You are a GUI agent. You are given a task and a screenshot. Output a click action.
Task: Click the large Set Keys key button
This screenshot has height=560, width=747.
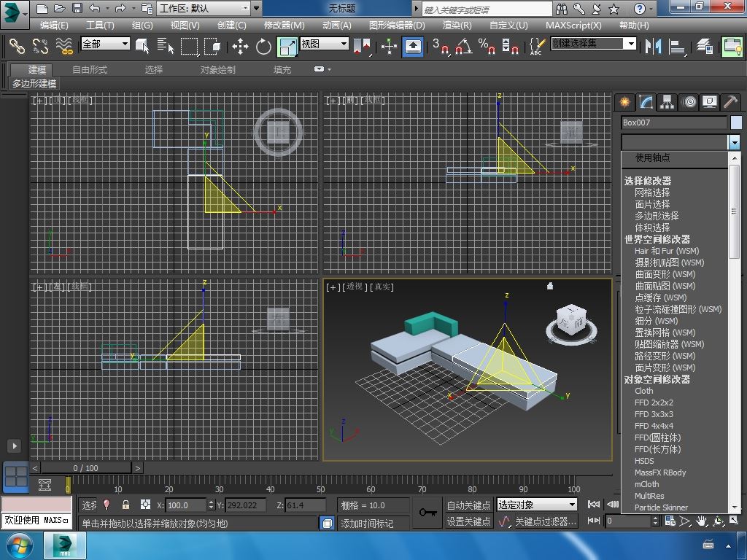(427, 513)
